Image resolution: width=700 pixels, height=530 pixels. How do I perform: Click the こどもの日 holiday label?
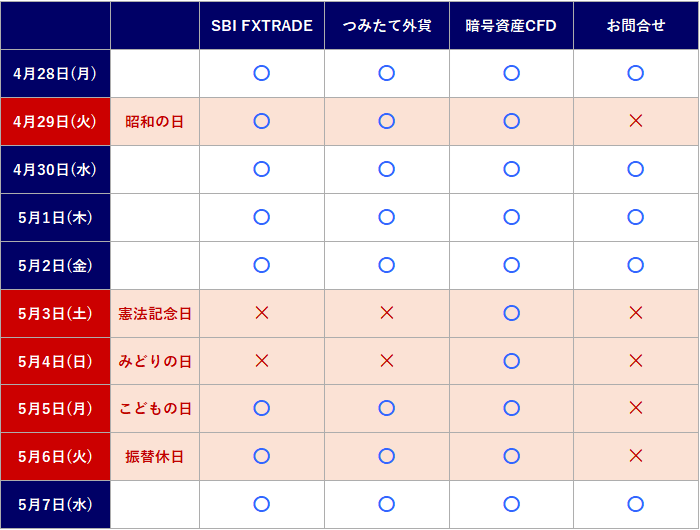pos(154,409)
